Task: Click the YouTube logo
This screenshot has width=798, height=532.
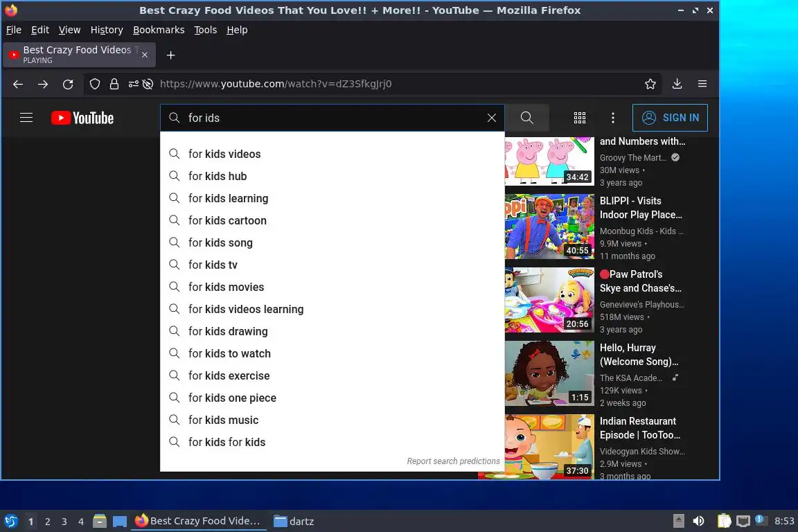Action: [x=82, y=118]
